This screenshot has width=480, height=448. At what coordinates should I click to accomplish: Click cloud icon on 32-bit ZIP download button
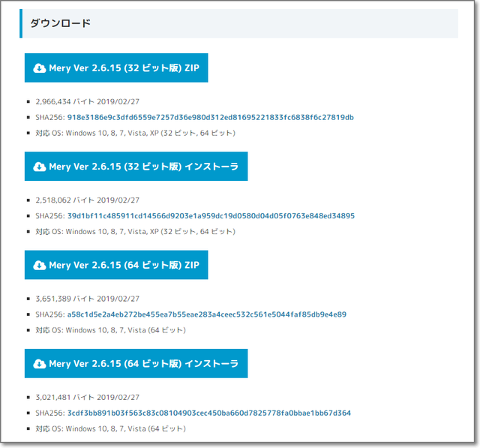point(39,68)
